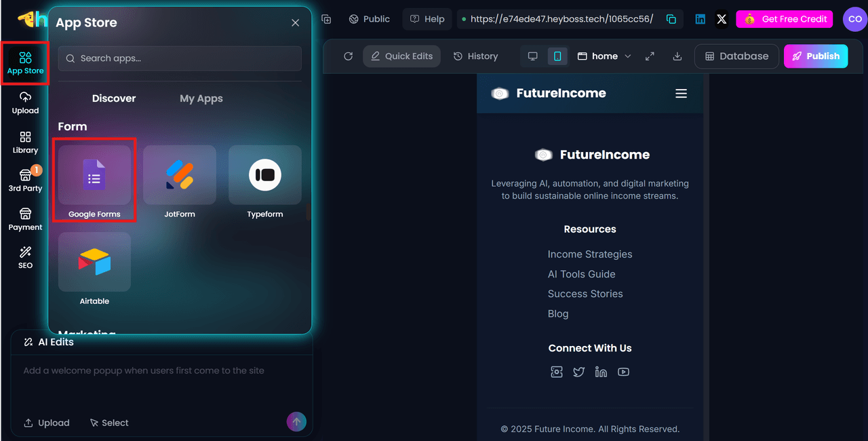Send the AI edit with arrow button
The width and height of the screenshot is (868, 441).
click(296, 422)
